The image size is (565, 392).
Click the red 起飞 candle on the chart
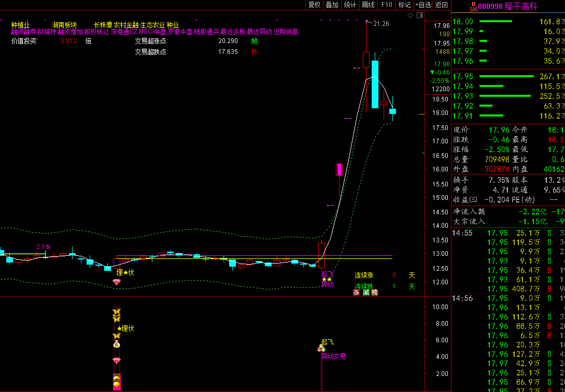[321, 255]
